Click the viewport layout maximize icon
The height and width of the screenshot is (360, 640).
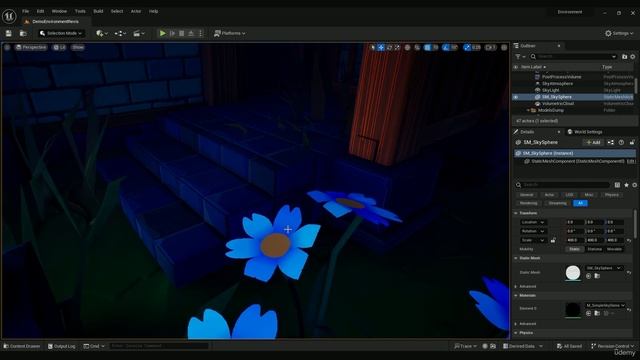coord(504,47)
